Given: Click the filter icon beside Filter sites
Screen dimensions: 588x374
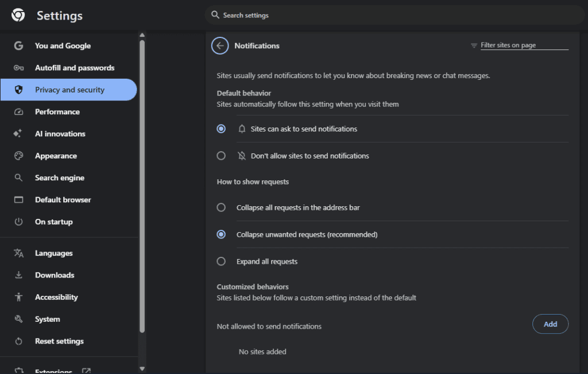Looking at the screenshot, I should pos(474,45).
